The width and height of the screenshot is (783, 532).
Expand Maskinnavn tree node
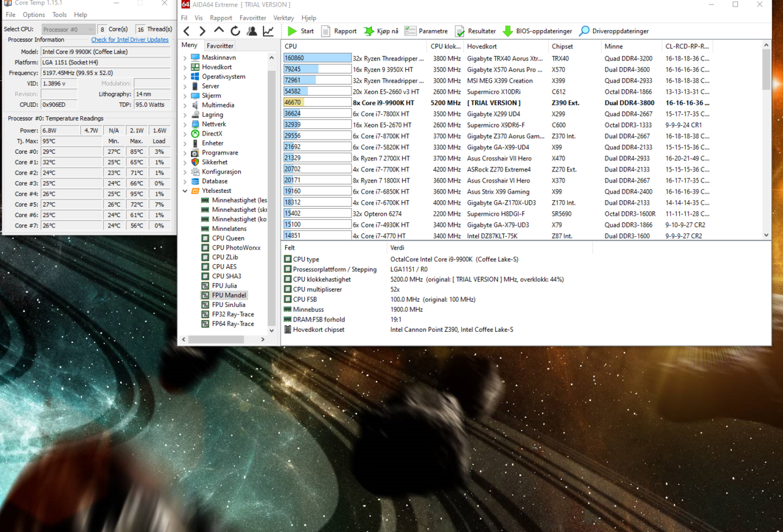point(186,57)
